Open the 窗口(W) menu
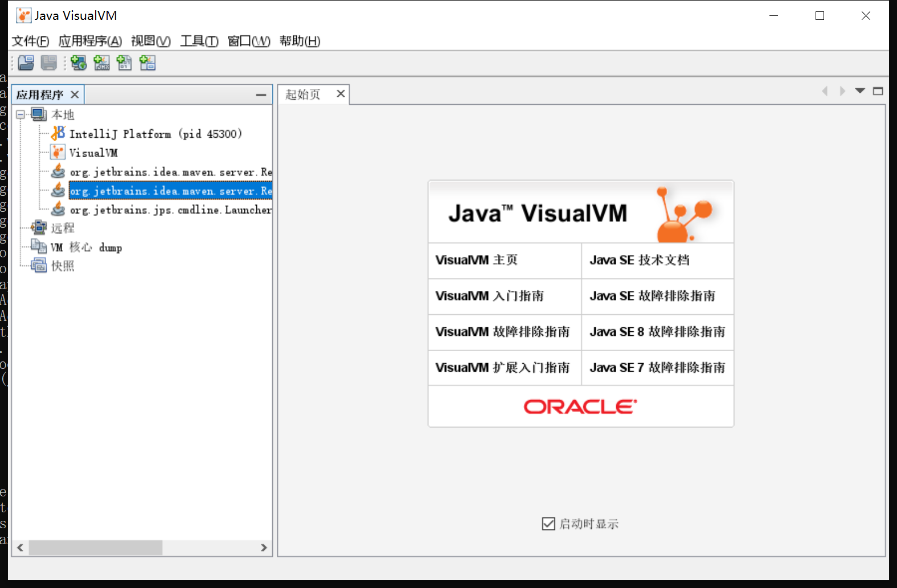897x588 pixels. point(249,41)
